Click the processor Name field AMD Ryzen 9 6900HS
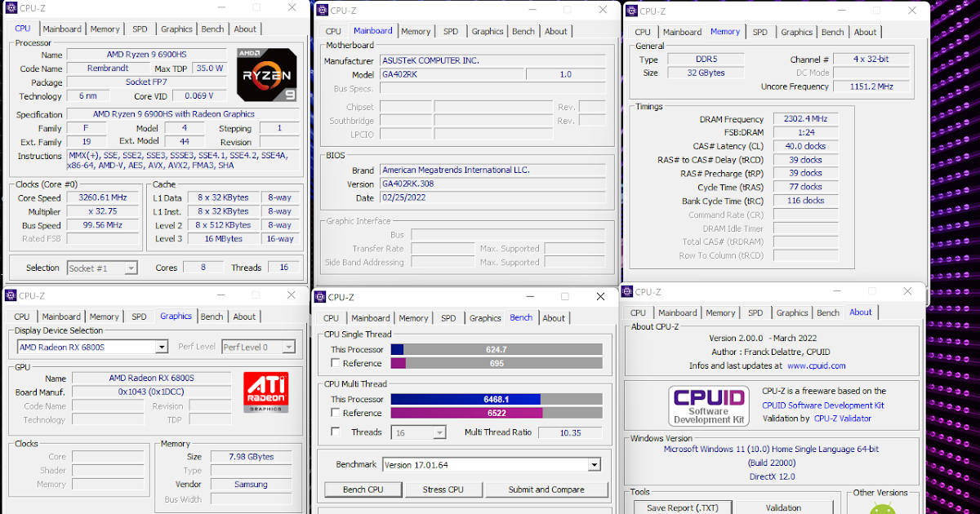Image resolution: width=980 pixels, height=514 pixels. coord(147,55)
